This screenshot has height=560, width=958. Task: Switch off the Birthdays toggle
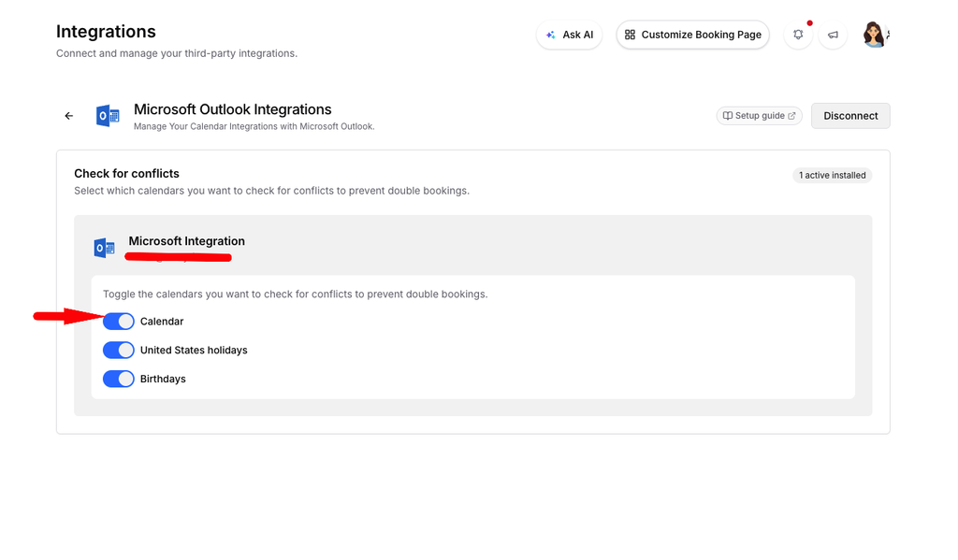tap(119, 379)
